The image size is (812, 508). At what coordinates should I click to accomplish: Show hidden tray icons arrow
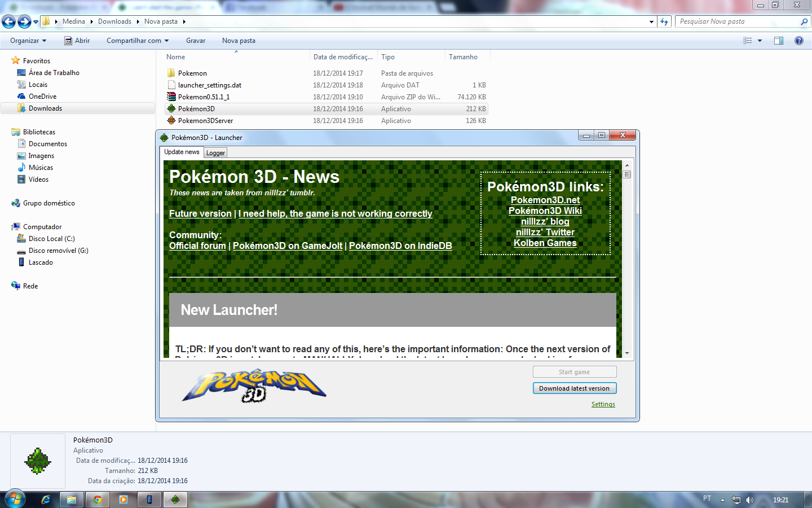pos(722,500)
